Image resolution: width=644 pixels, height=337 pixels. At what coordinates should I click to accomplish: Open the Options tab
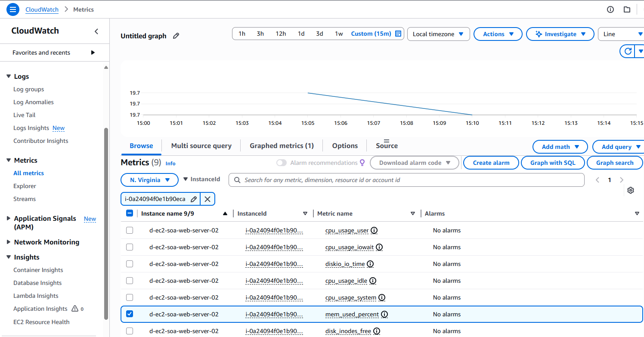(x=345, y=146)
